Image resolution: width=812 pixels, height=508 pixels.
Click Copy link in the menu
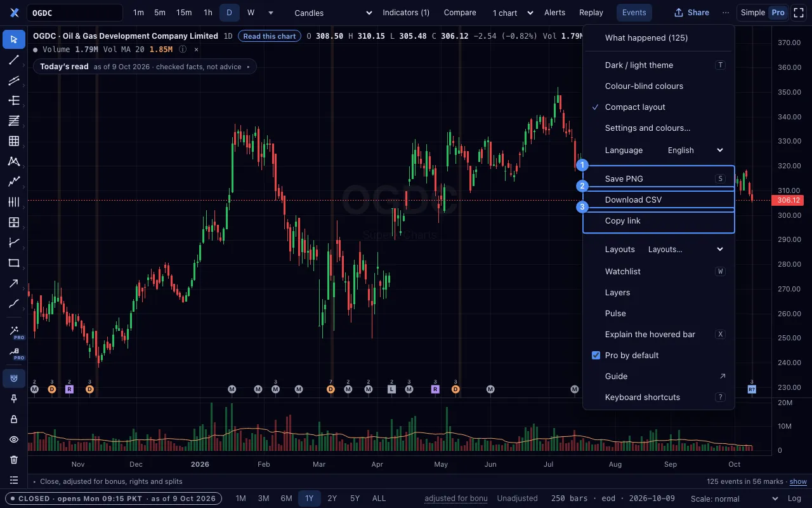658,220
